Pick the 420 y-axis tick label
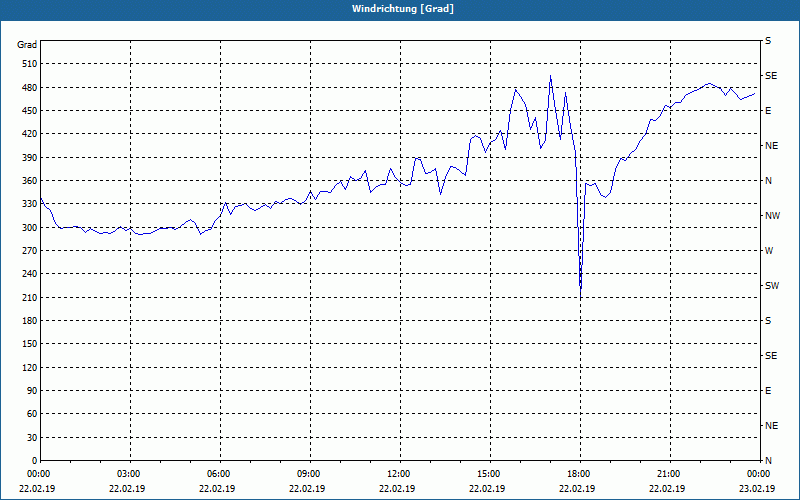Screen dimensions: 800x500 tap(30, 134)
